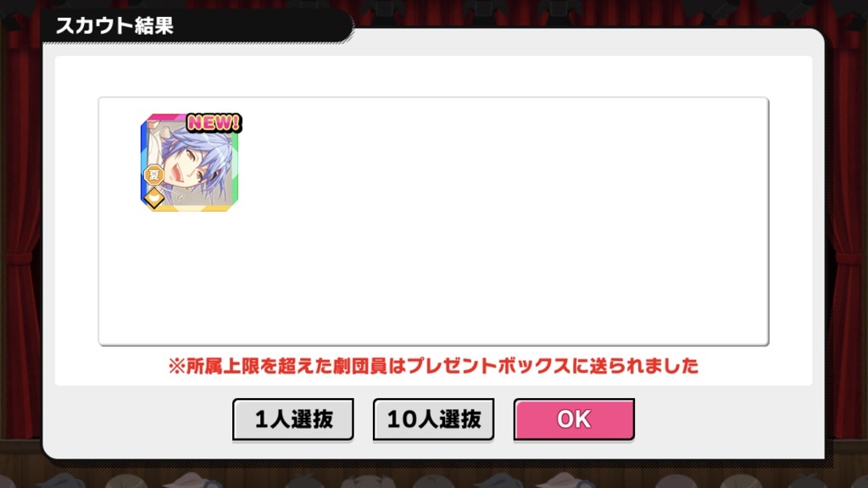Tap the dialog's gray footer left of 1人選抜
This screenshot has width=868, height=488.
tap(138, 420)
